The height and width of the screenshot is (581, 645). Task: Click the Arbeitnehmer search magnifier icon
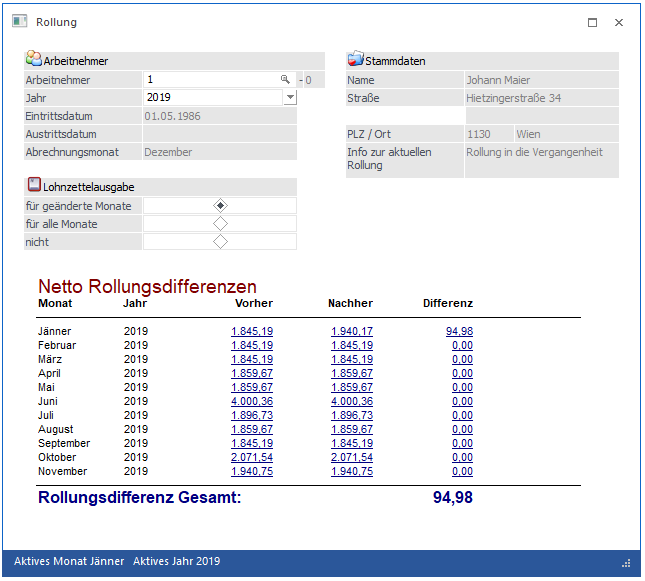pyautogui.click(x=285, y=79)
